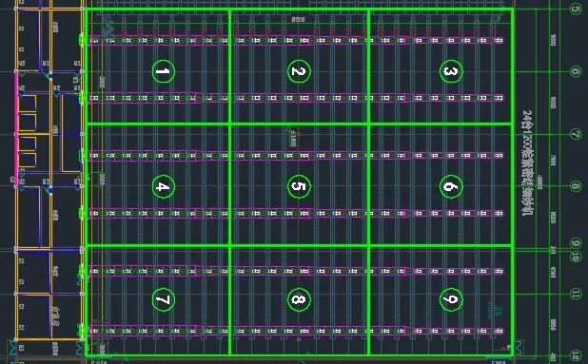Pick the circled zone marker 7
This screenshot has width=588, height=364.
pos(163,299)
